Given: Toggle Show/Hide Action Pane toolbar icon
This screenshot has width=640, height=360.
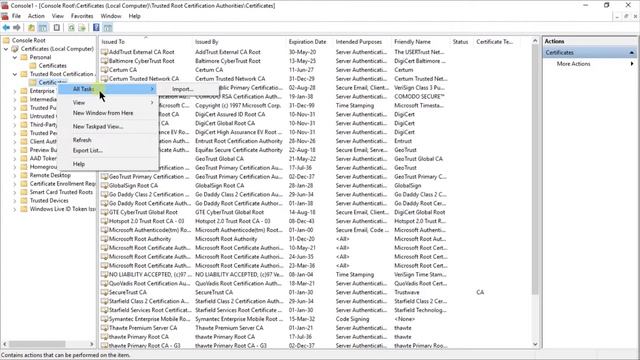Looking at the screenshot, I should (107, 27).
